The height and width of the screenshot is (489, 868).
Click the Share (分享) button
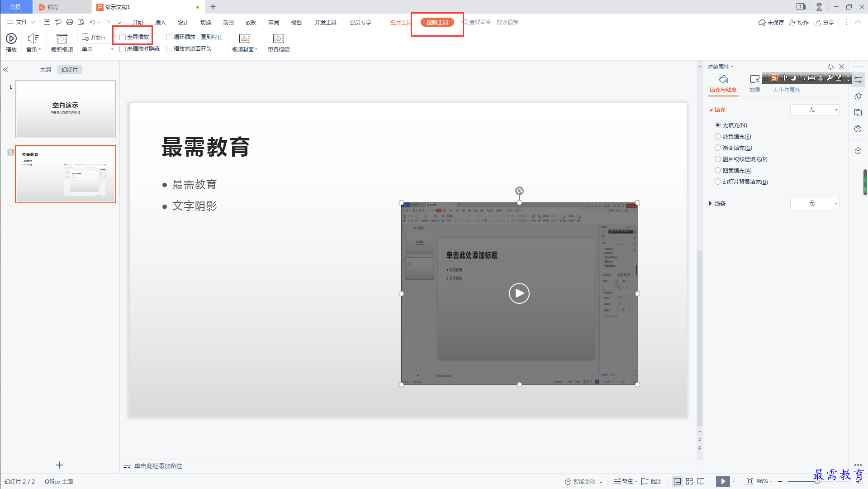pos(825,22)
